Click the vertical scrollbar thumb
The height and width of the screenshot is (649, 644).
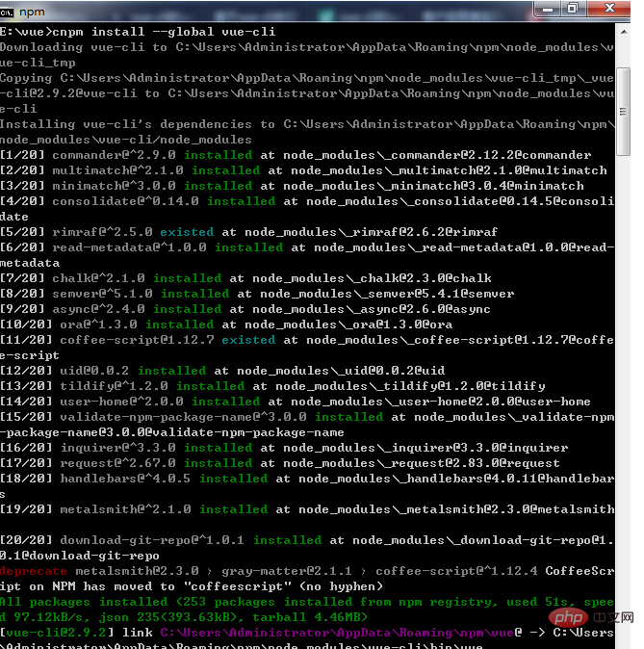[x=624, y=112]
